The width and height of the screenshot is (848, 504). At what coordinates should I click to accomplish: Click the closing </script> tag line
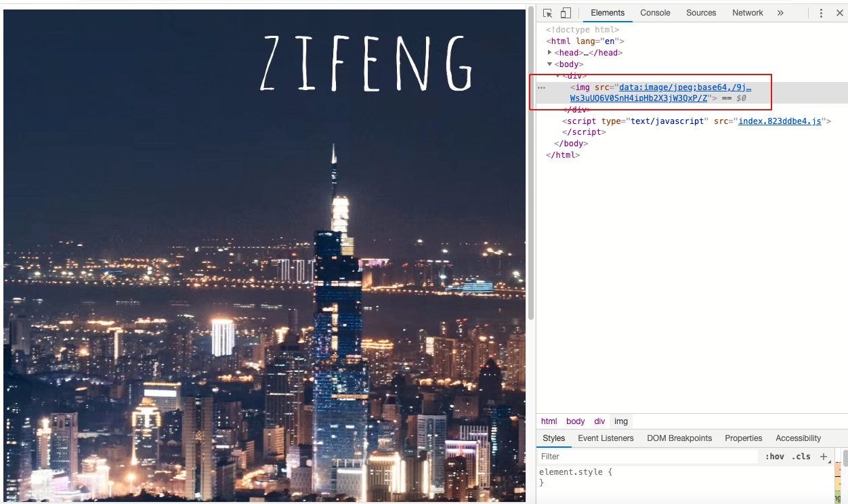click(x=584, y=132)
